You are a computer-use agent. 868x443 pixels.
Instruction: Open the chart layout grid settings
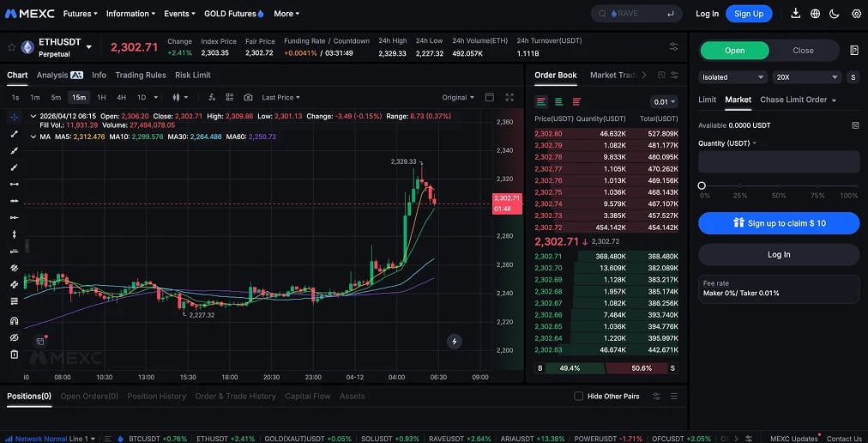pos(230,97)
